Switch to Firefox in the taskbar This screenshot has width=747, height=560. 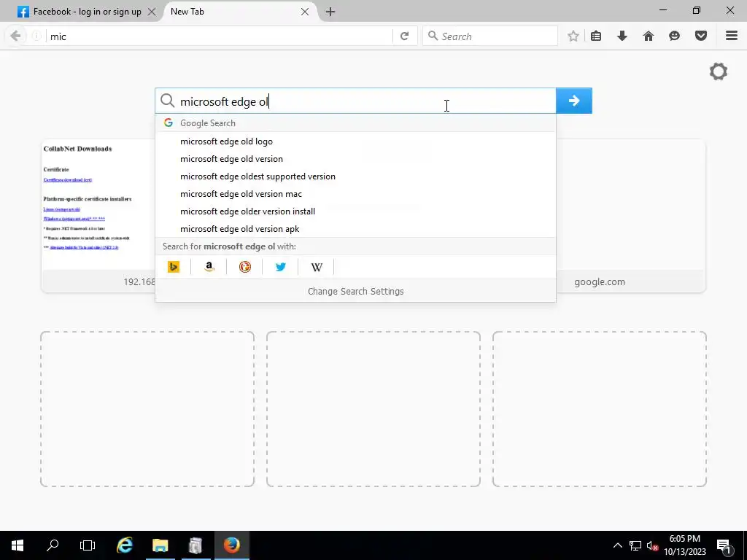(x=231, y=545)
